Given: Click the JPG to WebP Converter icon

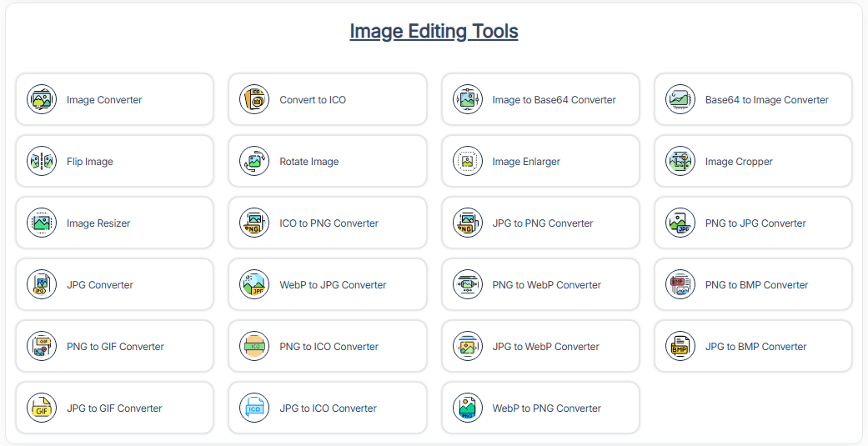Looking at the screenshot, I should click(468, 347).
